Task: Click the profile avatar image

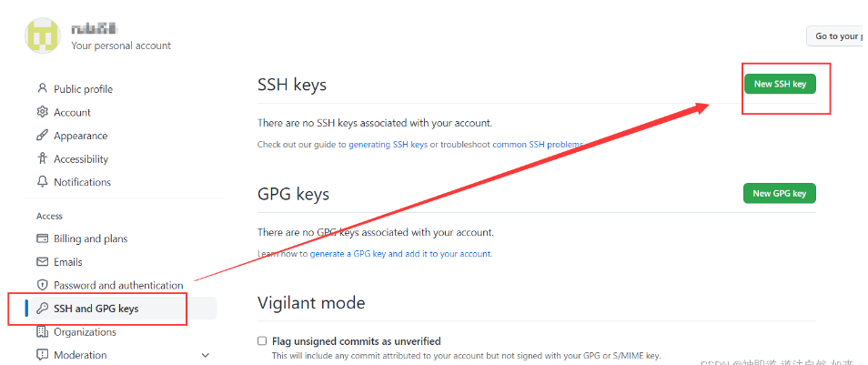Action: [43, 36]
